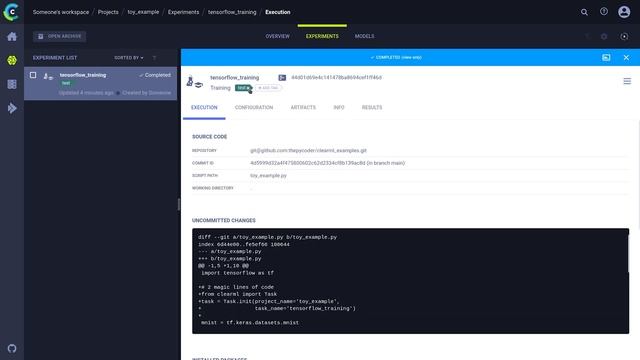Click the list/details panel splitter handle

pos(179,204)
